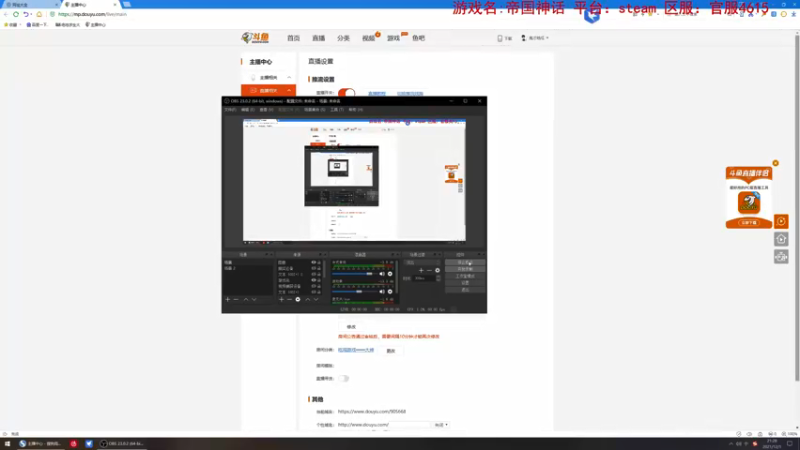Screen dimensions: 800x450
Task: Click the top streaming button in OBS controls
Action: [465, 262]
